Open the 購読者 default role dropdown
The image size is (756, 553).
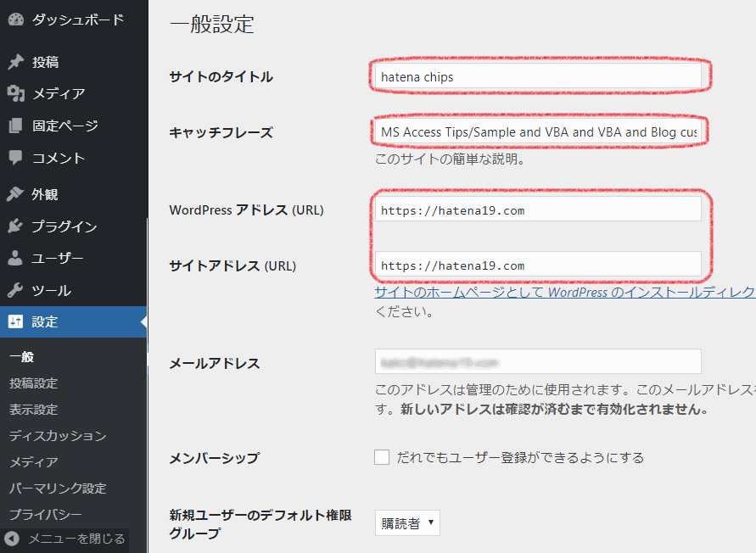pyautogui.click(x=407, y=523)
